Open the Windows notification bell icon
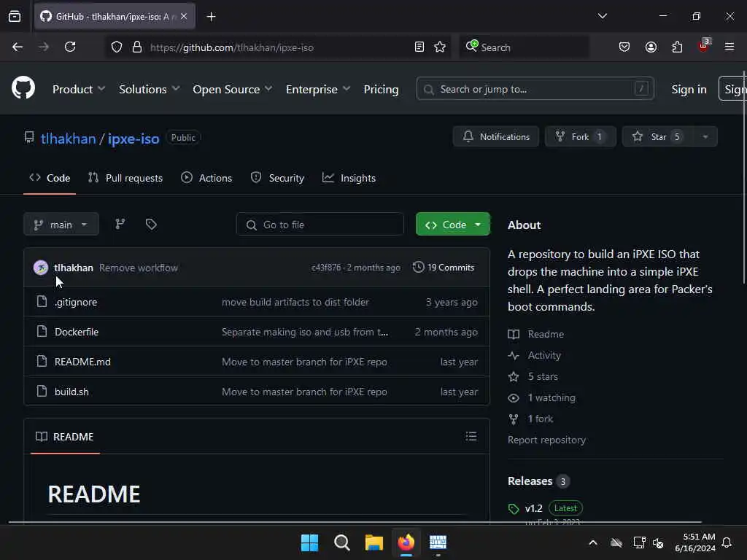The width and height of the screenshot is (747, 560). [727, 542]
